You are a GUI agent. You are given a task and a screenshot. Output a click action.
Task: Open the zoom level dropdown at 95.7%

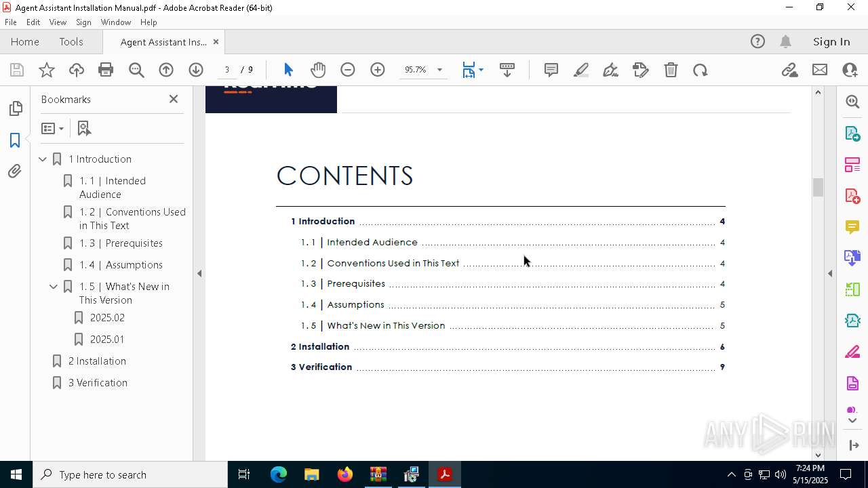pos(439,70)
